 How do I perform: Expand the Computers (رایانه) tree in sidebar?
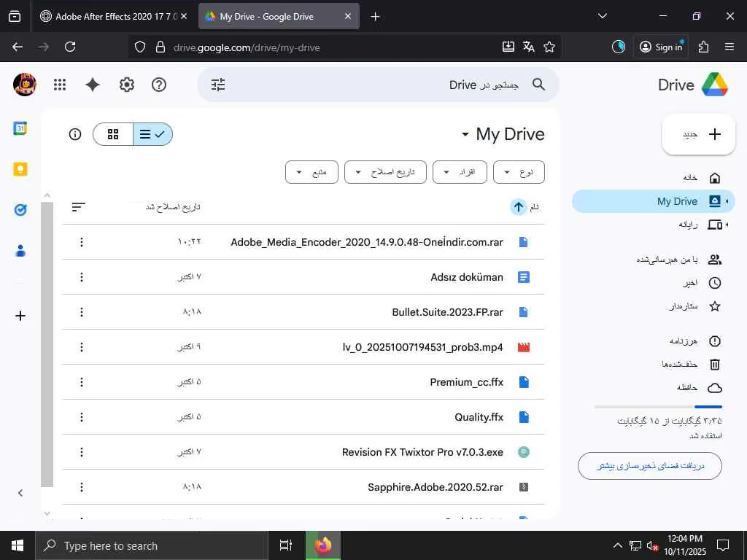pos(727,225)
